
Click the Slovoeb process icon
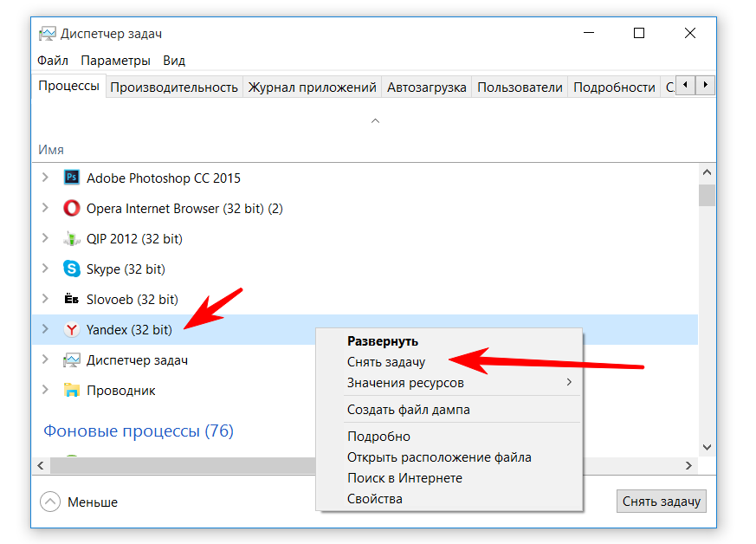coord(72,300)
